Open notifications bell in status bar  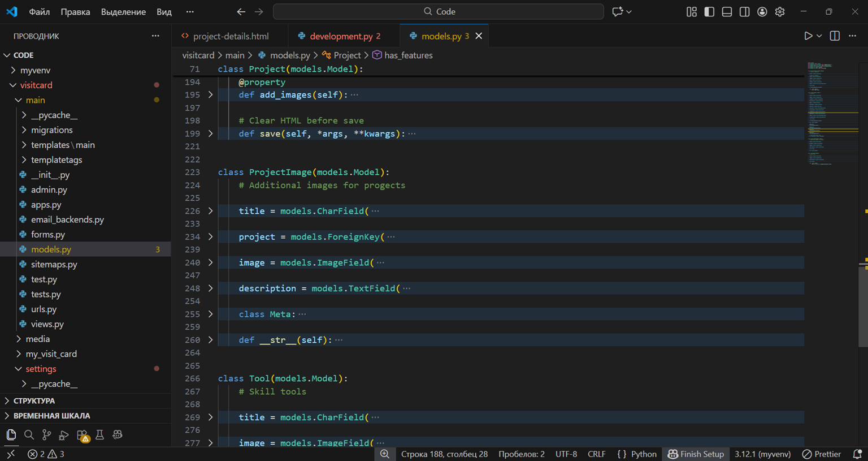pyautogui.click(x=857, y=454)
